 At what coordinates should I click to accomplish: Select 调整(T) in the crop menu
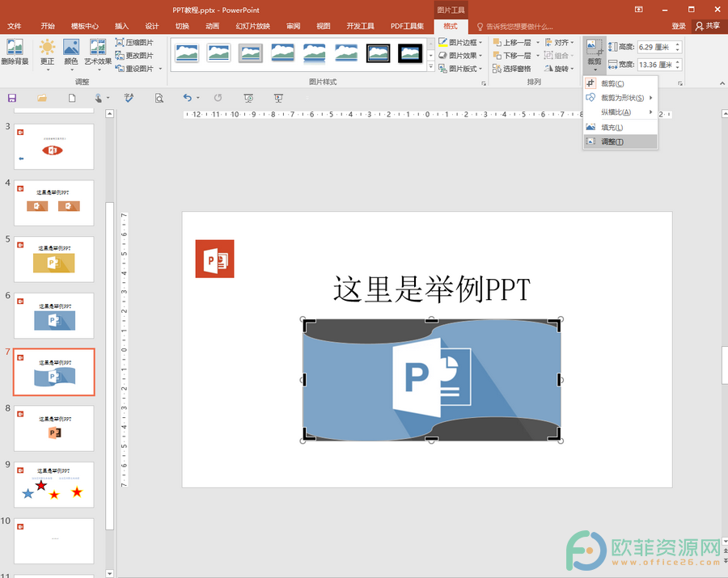coord(620,141)
